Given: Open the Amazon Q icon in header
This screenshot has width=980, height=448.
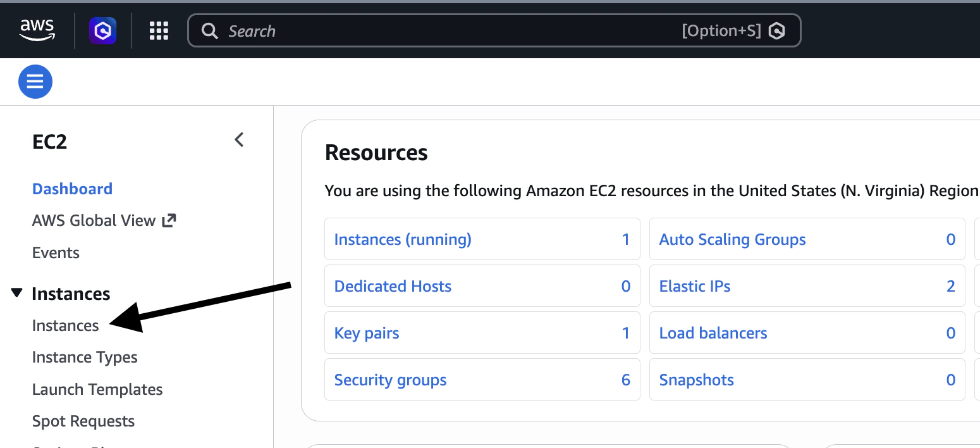Looking at the screenshot, I should click(x=102, y=30).
